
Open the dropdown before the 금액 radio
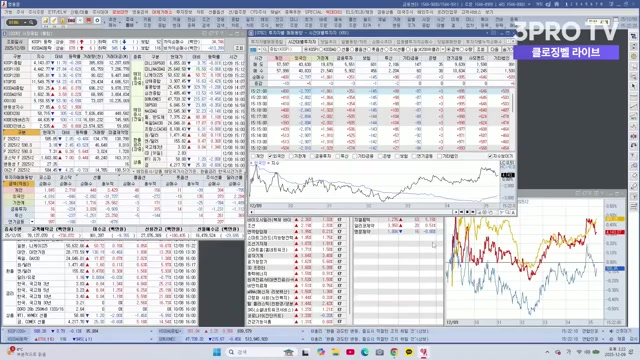[x=442, y=49]
